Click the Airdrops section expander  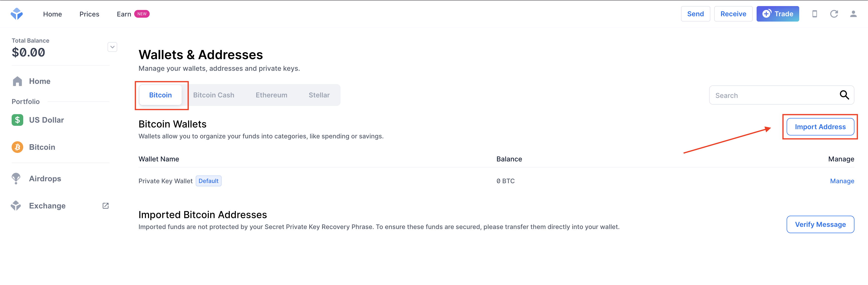click(45, 179)
